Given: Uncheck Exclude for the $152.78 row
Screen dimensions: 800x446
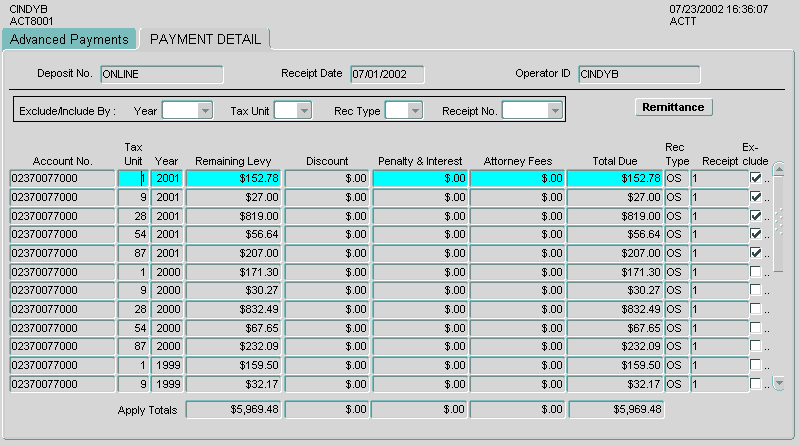Looking at the screenshot, I should [x=756, y=178].
